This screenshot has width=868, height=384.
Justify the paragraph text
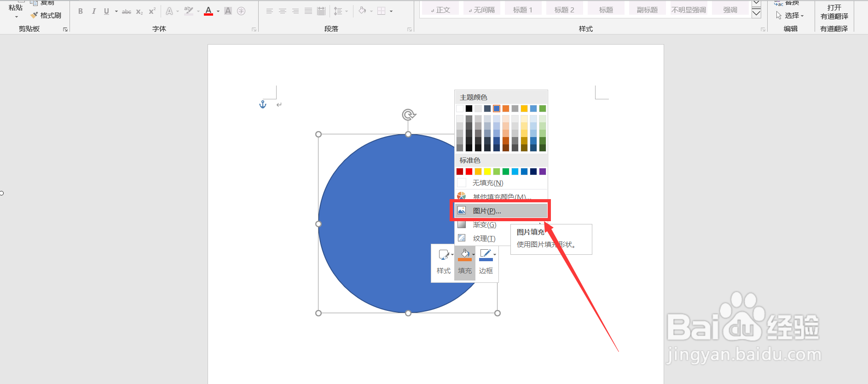(308, 11)
